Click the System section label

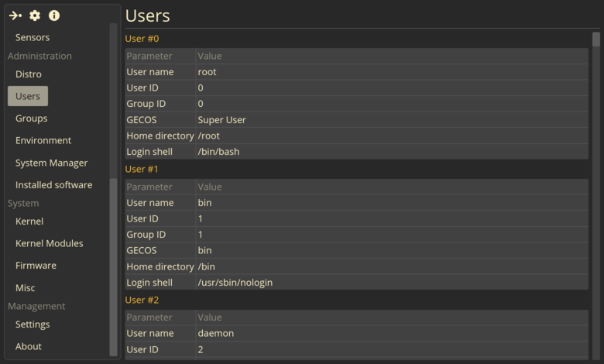point(23,203)
